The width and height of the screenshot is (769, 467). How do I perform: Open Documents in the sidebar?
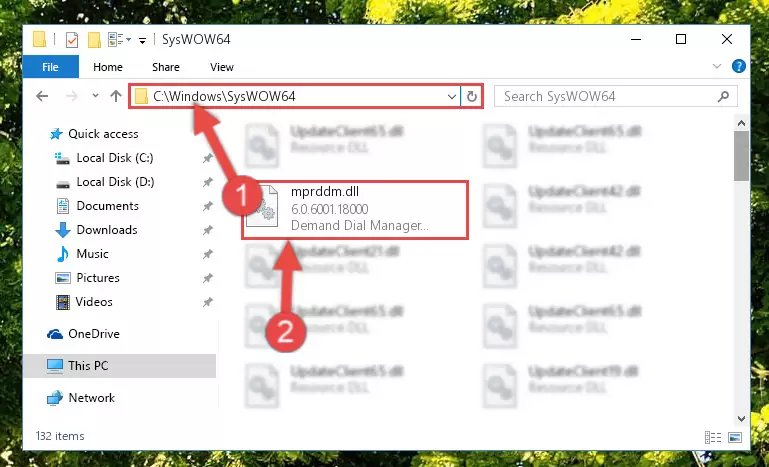pos(107,206)
